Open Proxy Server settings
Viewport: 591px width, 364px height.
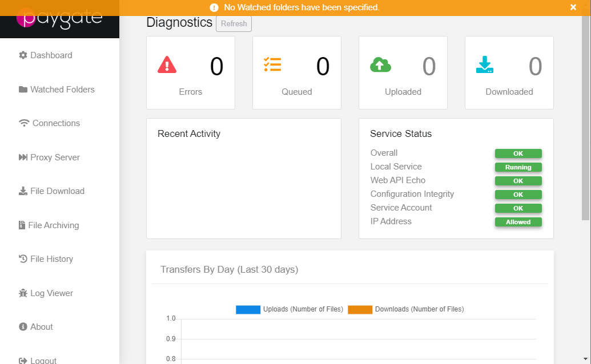(49, 157)
